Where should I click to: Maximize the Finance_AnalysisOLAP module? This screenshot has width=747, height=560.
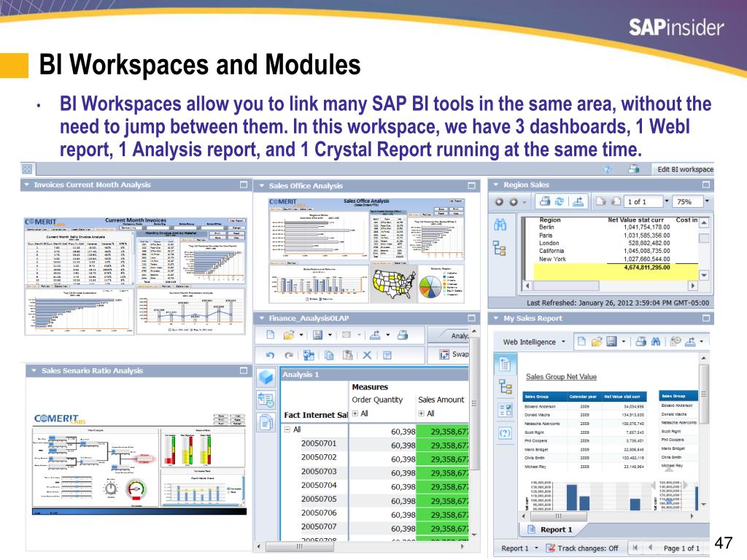pyautogui.click(x=472, y=318)
